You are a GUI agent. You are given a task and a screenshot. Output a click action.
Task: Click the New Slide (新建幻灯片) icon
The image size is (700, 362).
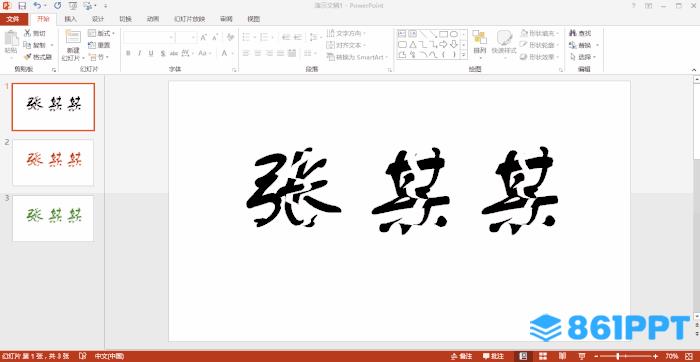coord(73,37)
